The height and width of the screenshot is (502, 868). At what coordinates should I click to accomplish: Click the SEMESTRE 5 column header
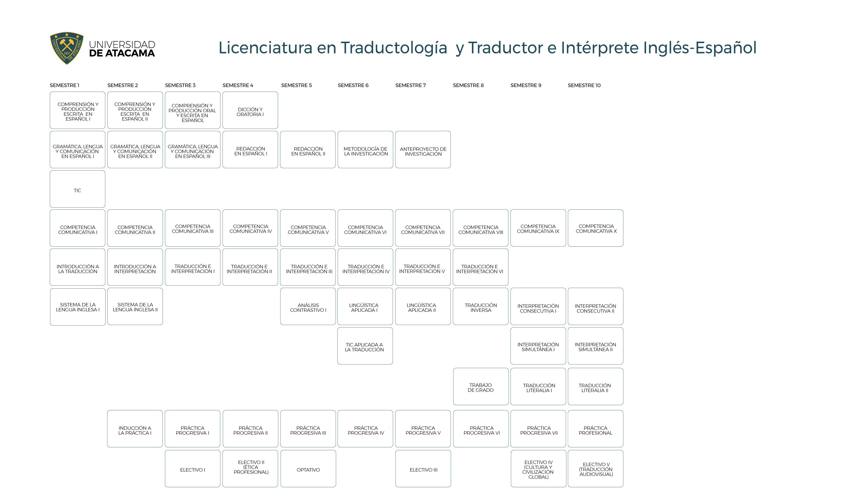(x=296, y=85)
